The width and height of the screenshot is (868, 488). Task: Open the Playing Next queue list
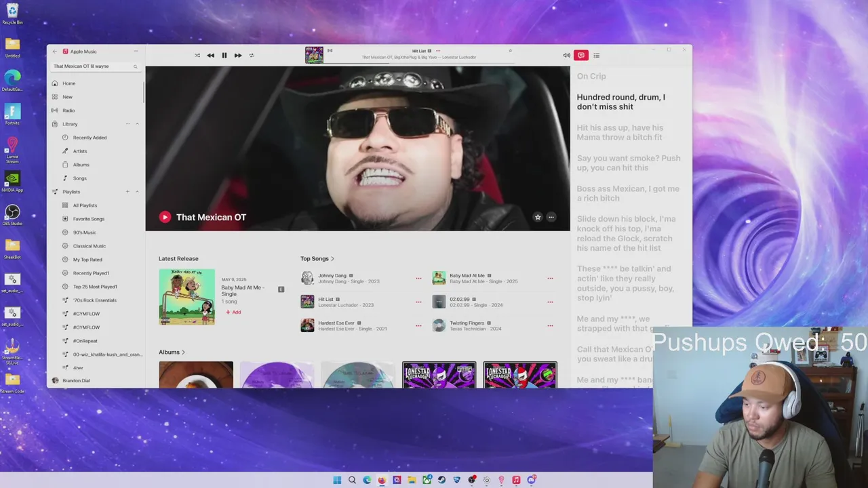click(597, 56)
